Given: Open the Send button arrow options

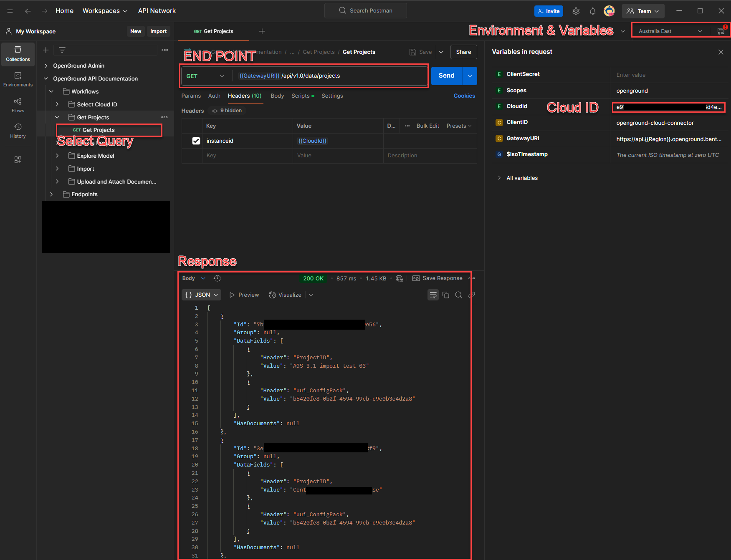Looking at the screenshot, I should point(470,76).
